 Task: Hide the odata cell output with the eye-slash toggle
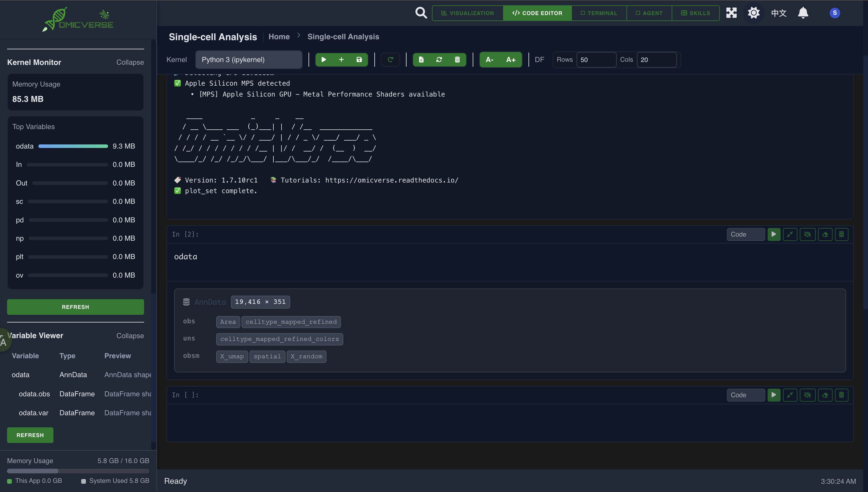(x=808, y=234)
